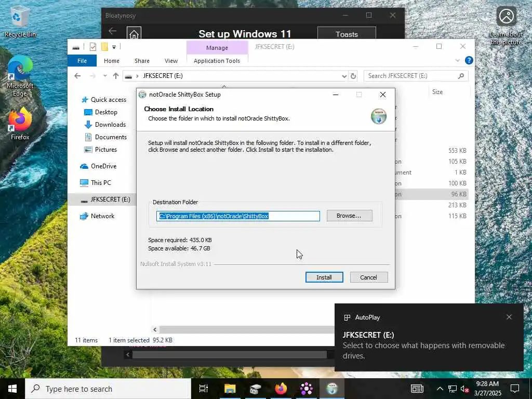Open File Explorer taskbar icon
Screen dimensions: 532x399
(230, 389)
